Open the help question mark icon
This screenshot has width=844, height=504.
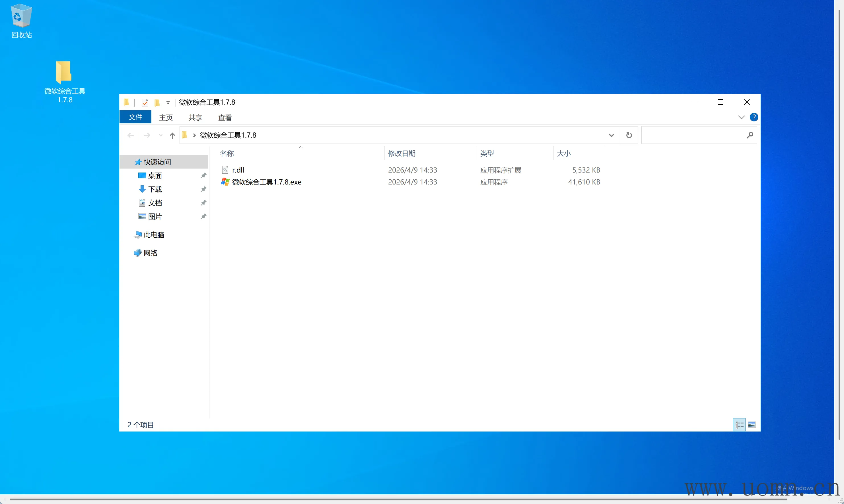point(754,117)
